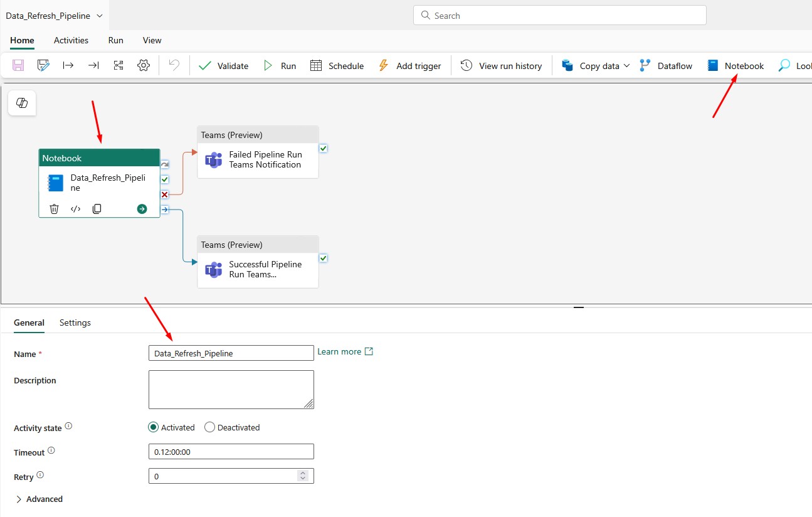Select the Deactivated radio button
This screenshot has width=812, height=517.
point(210,427)
